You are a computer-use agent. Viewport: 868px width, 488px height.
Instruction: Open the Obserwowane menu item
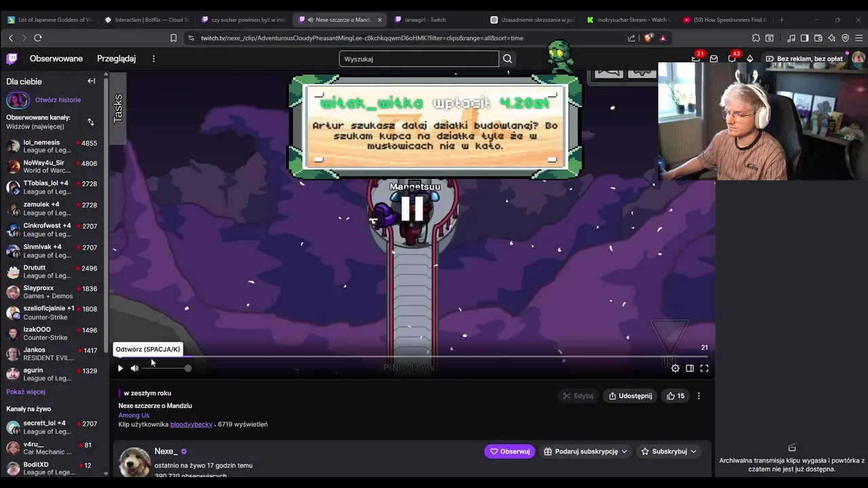point(56,59)
